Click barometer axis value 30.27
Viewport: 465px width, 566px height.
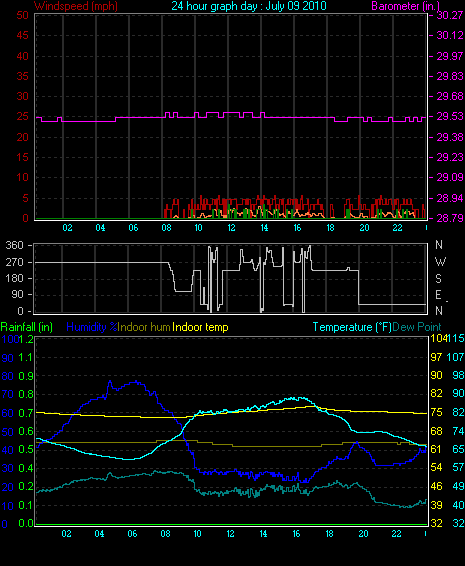point(450,15)
